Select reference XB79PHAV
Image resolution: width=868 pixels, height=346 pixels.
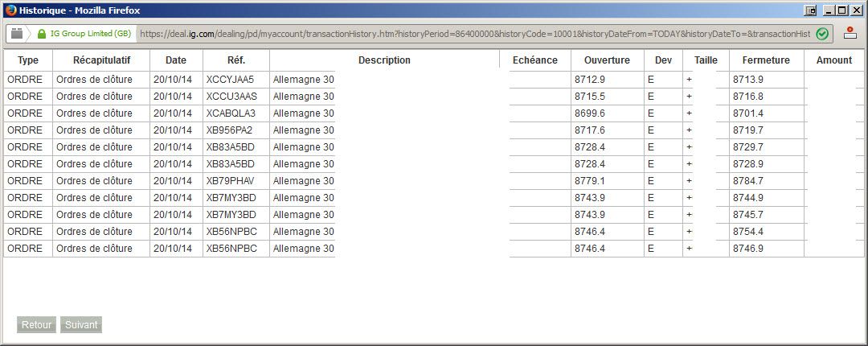(231, 181)
